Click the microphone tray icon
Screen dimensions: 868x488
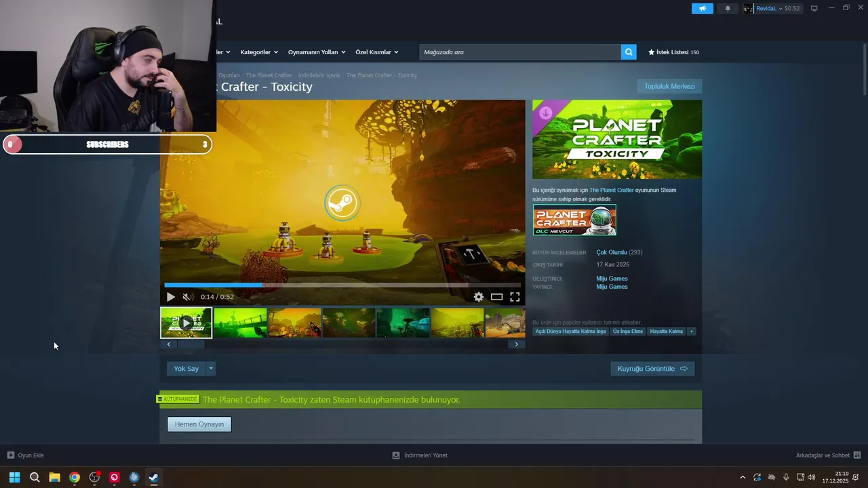786,477
